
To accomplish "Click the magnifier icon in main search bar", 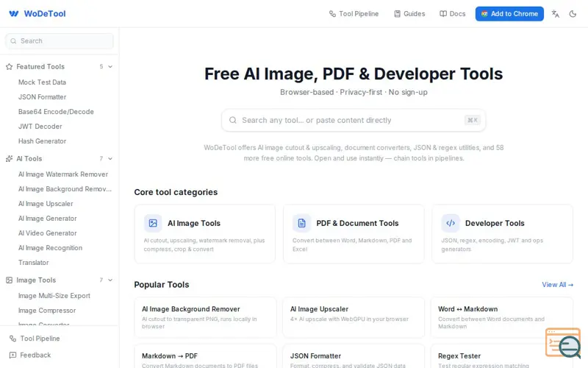I will 233,120.
